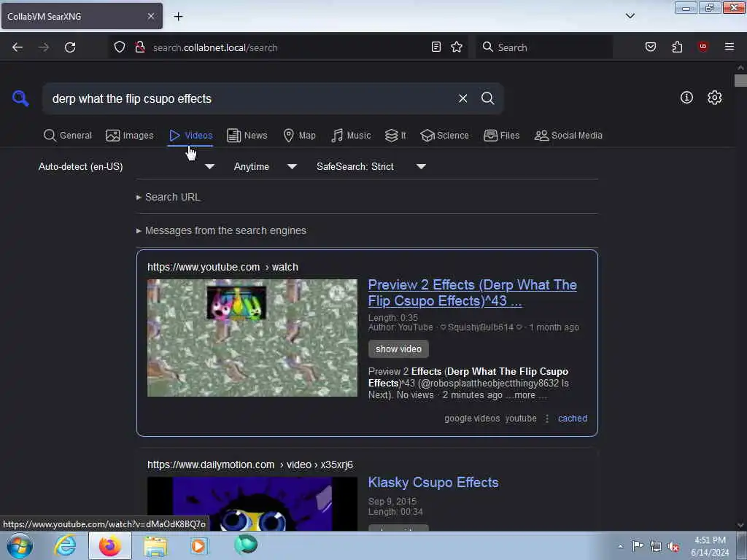Click the insecure connection padlock icon

point(139,47)
